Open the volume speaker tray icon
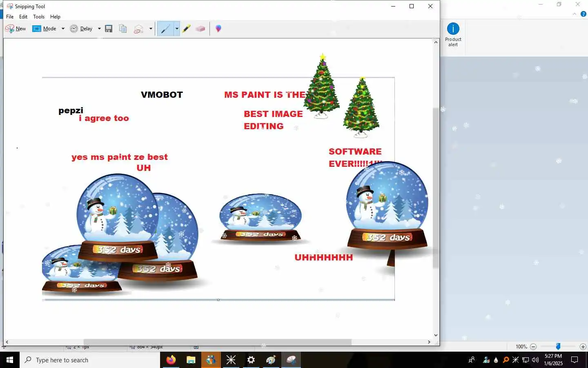588x368 pixels. click(x=535, y=360)
